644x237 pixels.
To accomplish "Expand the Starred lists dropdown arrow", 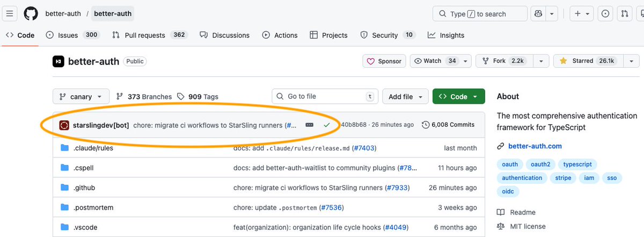I will point(632,61).
